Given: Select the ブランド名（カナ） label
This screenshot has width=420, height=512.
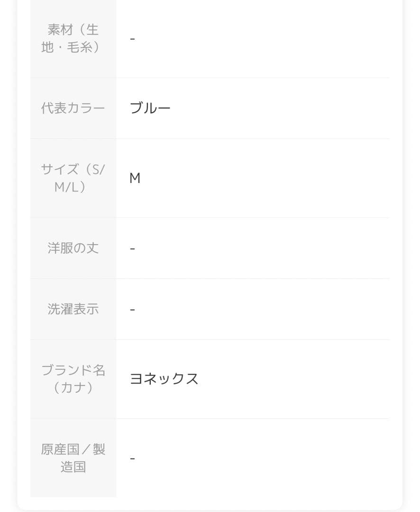Looking at the screenshot, I should click(x=73, y=379).
